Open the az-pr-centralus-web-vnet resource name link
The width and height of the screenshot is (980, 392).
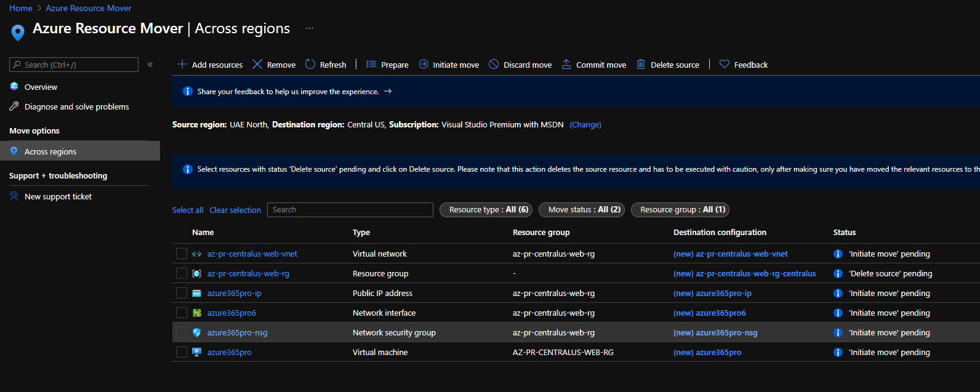pos(252,254)
